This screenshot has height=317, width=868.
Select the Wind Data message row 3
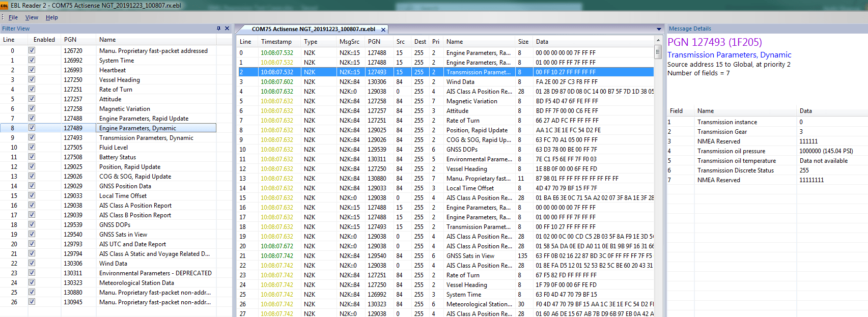[446, 82]
